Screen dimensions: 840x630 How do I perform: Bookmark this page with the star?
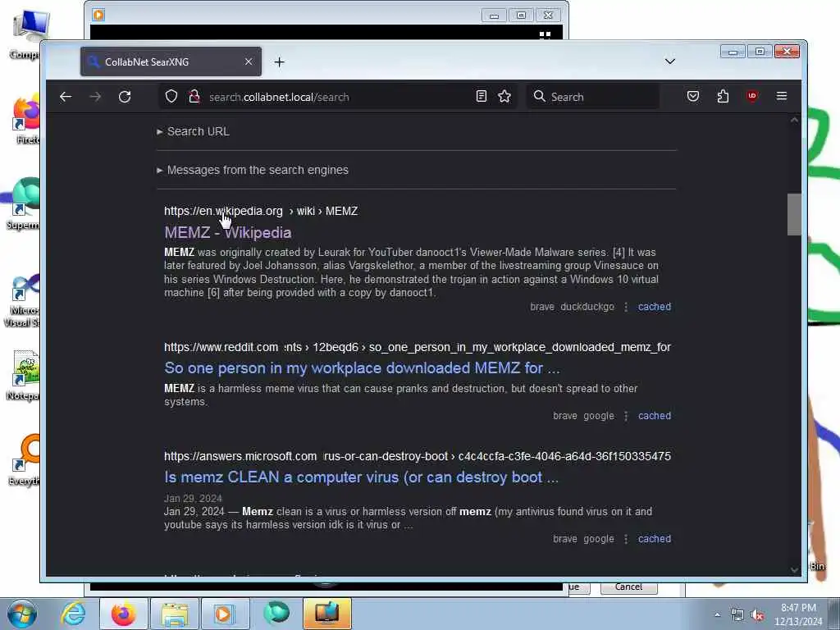504,97
